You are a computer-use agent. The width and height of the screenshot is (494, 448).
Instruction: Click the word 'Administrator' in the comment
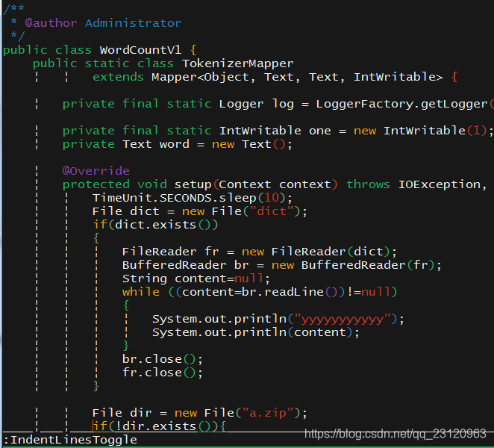coord(133,23)
